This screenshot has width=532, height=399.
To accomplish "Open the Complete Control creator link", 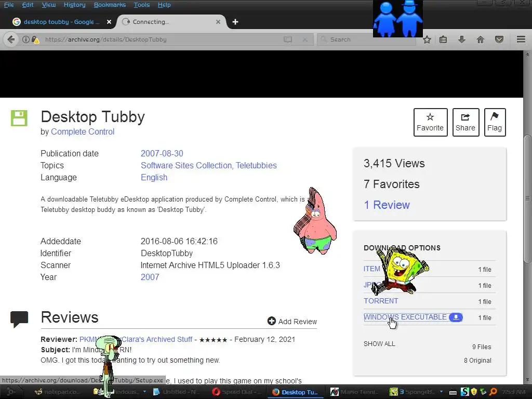I will coord(83,131).
